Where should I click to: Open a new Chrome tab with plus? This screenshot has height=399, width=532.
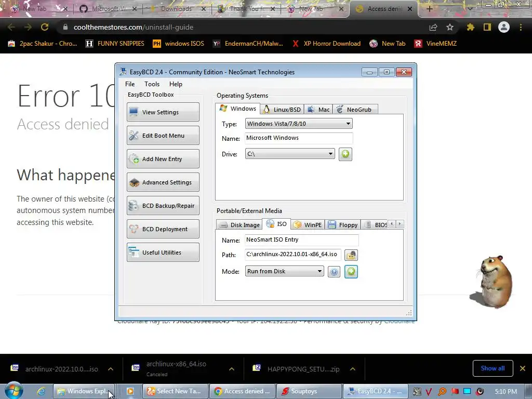(x=429, y=9)
